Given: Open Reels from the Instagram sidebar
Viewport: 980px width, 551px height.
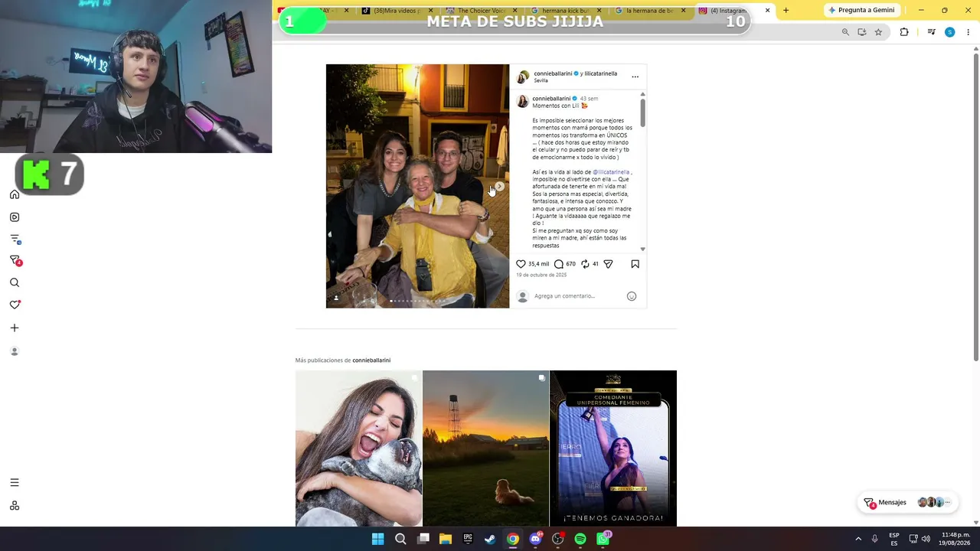Looking at the screenshot, I should tap(15, 217).
